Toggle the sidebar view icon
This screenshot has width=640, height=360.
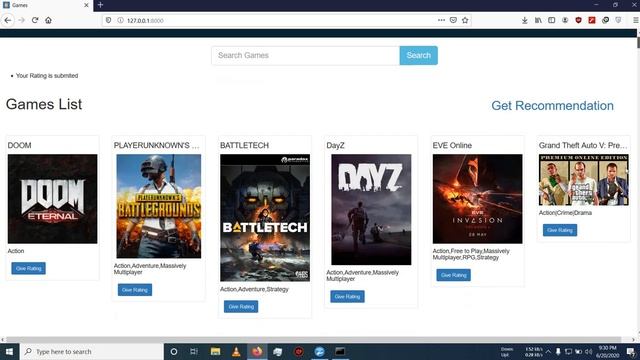point(551,20)
